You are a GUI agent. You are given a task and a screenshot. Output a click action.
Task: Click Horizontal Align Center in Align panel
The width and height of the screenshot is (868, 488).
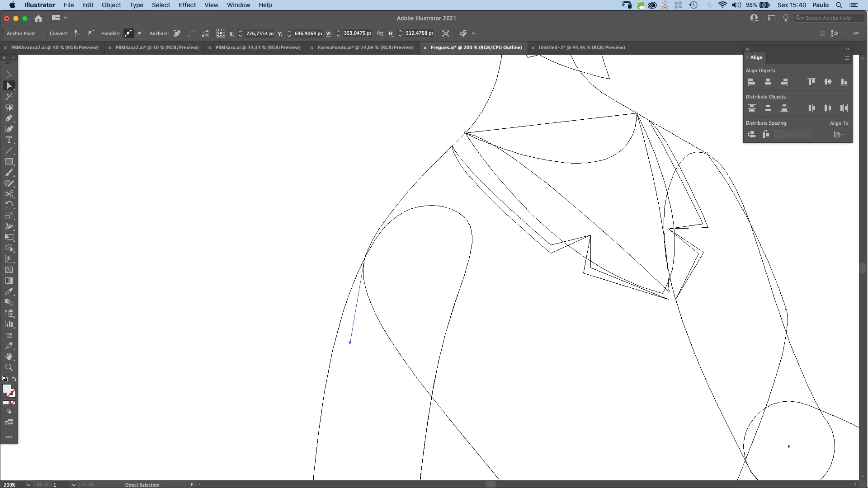coord(768,82)
